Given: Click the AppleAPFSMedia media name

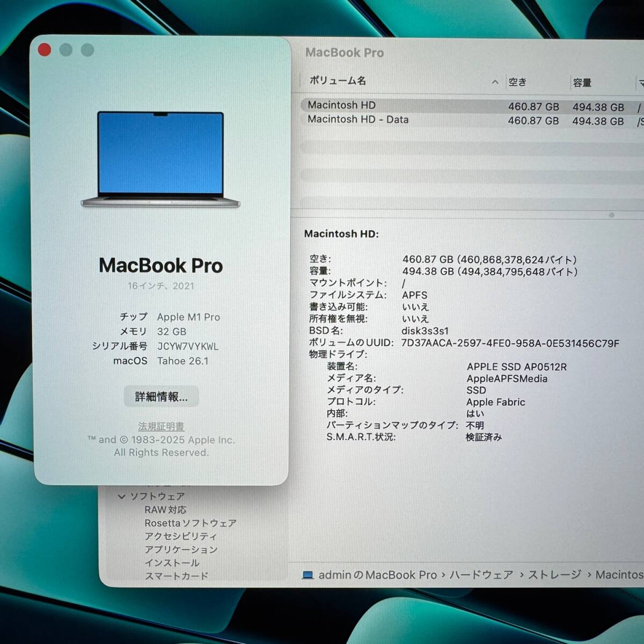Looking at the screenshot, I should pos(507,378).
